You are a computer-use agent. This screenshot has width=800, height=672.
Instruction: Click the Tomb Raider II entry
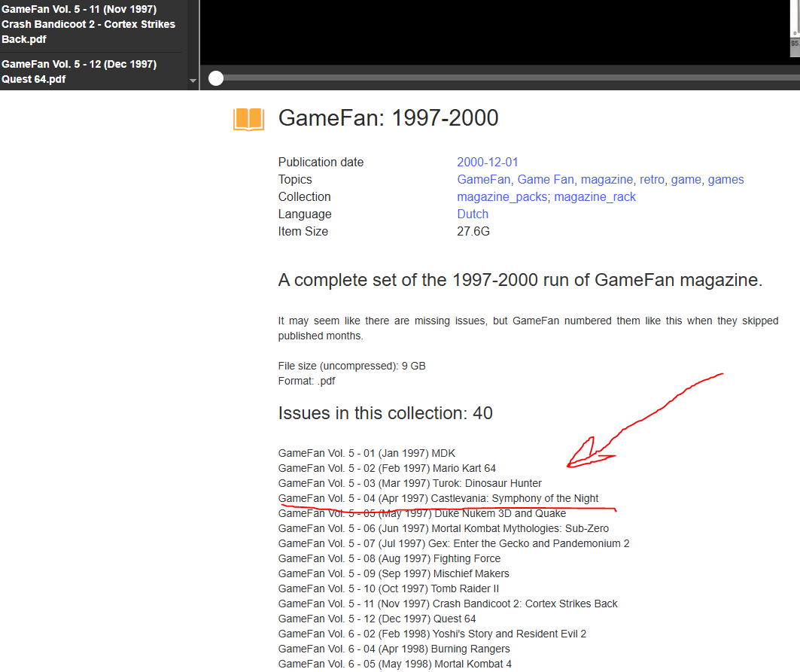coord(388,588)
